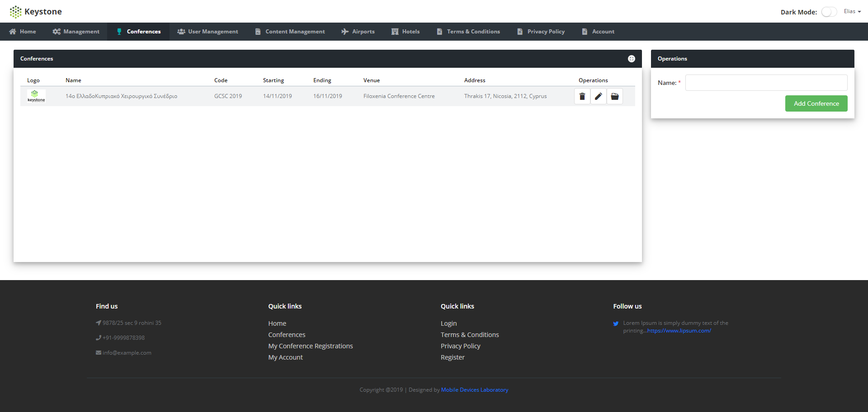The width and height of the screenshot is (868, 412).
Task: Delete the GCSC 2019 conference with trash icon
Action: (x=582, y=96)
